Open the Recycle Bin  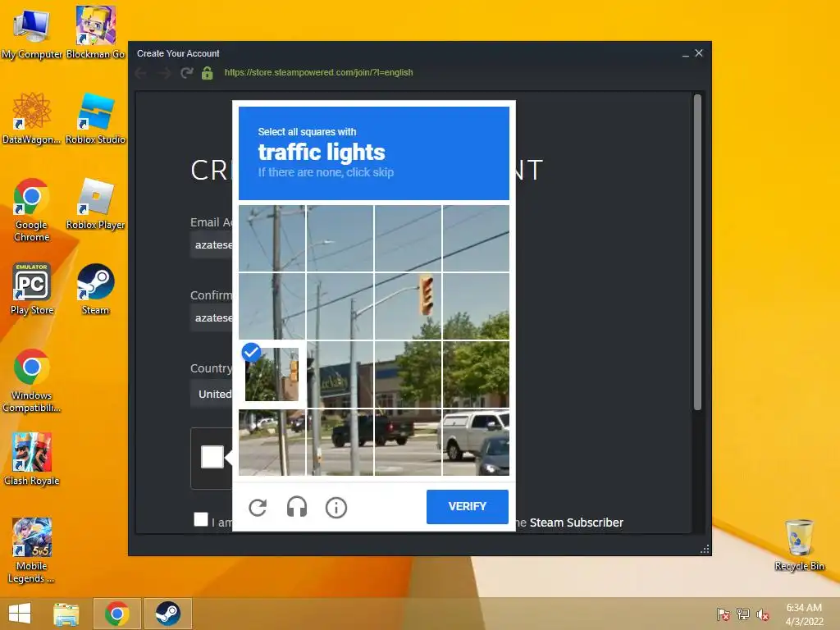click(799, 546)
